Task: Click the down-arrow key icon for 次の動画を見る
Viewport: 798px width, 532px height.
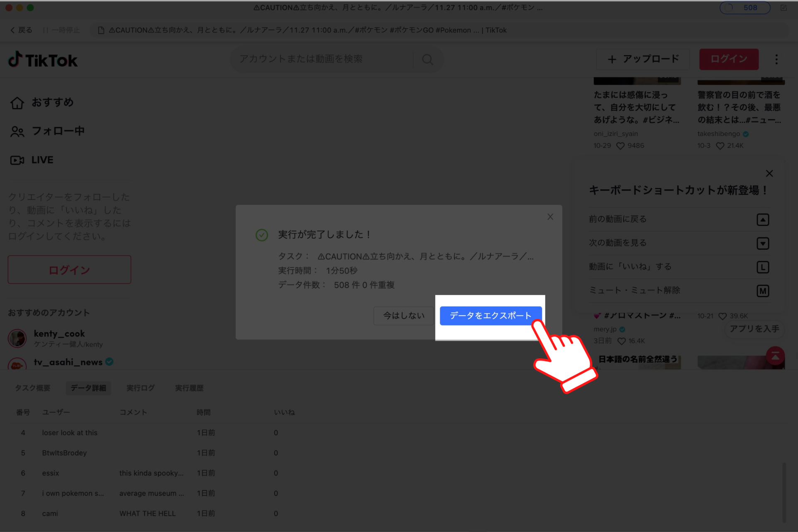Action: 763,243
